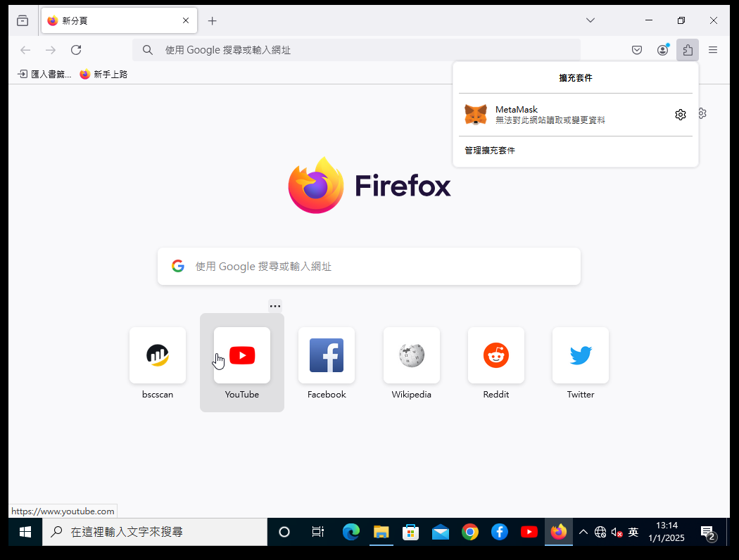Click the Windows taskbar search box
The image size is (739, 560).
click(155, 532)
